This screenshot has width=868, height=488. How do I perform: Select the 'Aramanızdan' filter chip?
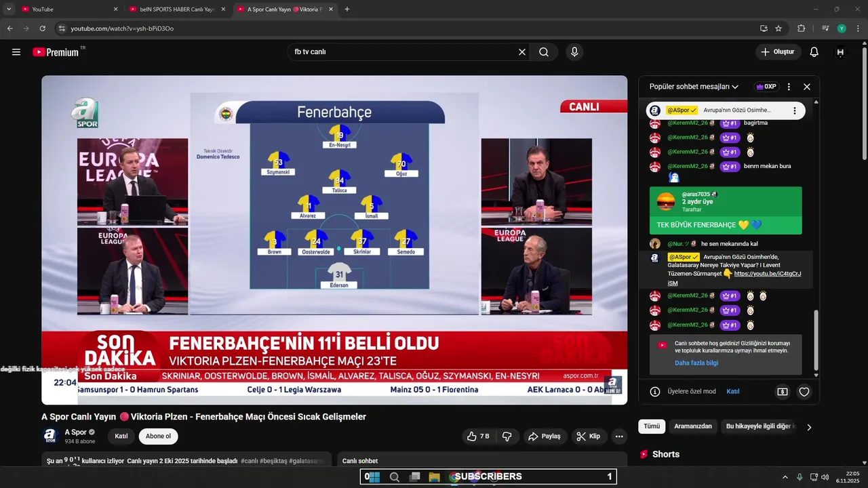pos(693,426)
